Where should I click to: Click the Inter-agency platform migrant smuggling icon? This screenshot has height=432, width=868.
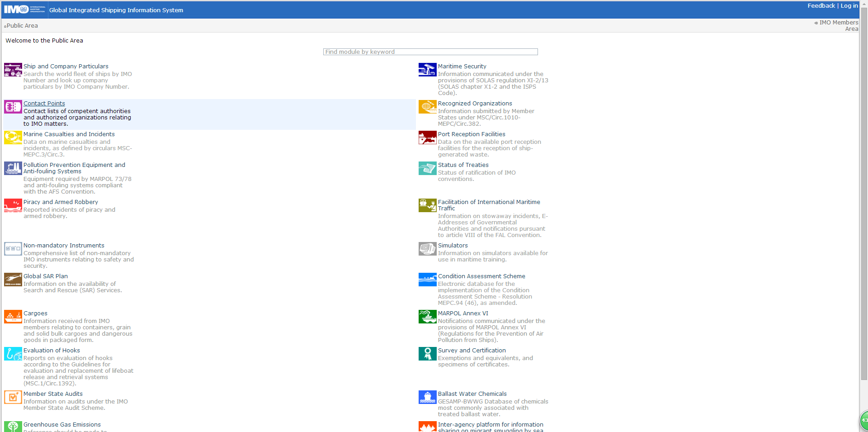[x=428, y=427]
